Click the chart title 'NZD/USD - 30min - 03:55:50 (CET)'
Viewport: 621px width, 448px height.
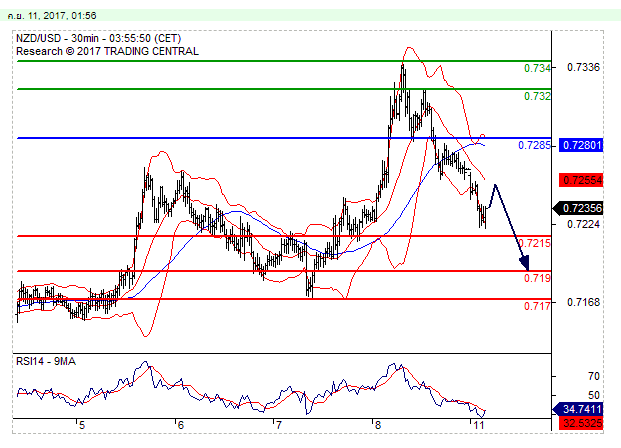(x=99, y=38)
